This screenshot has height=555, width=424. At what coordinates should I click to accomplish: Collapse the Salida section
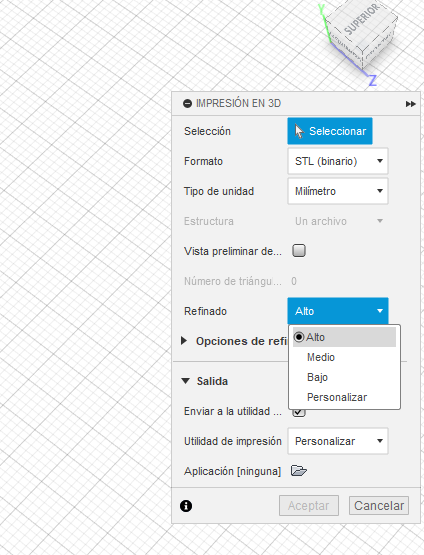point(185,381)
